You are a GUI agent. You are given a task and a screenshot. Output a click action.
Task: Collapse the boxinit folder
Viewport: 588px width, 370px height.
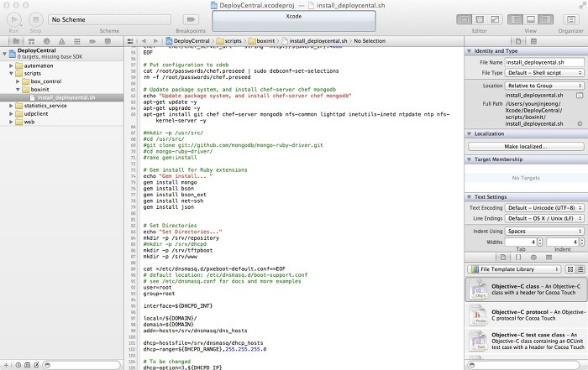click(18, 90)
